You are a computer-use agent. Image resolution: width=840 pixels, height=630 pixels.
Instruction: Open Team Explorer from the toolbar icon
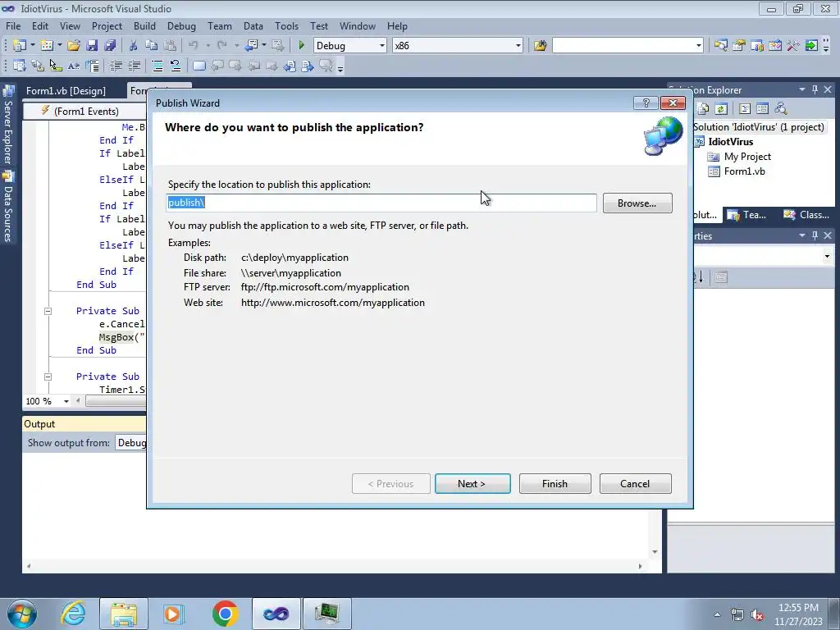pos(757,46)
